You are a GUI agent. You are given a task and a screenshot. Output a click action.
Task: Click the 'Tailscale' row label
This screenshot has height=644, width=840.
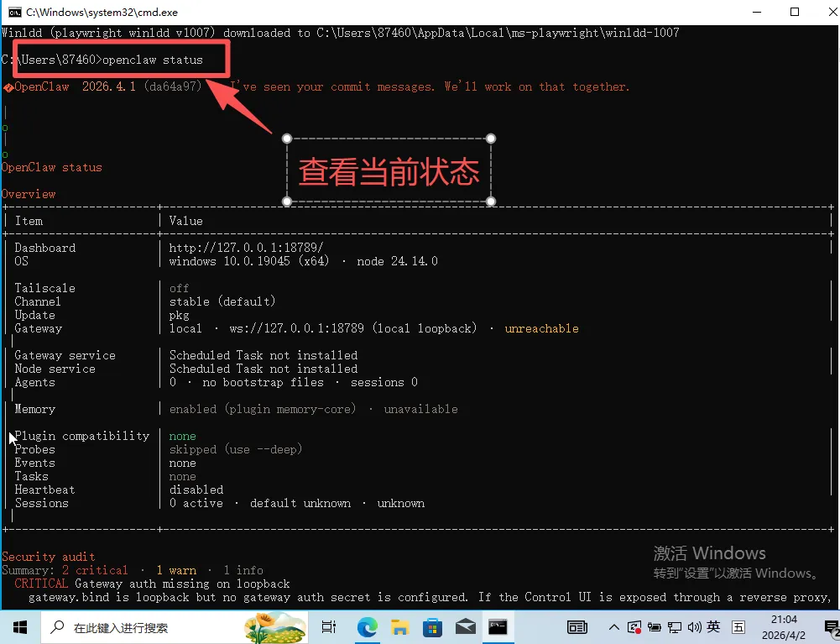45,288
